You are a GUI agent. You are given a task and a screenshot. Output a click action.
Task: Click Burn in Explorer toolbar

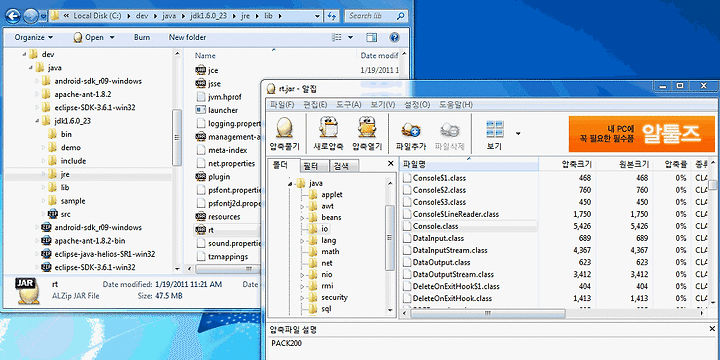[x=142, y=37]
